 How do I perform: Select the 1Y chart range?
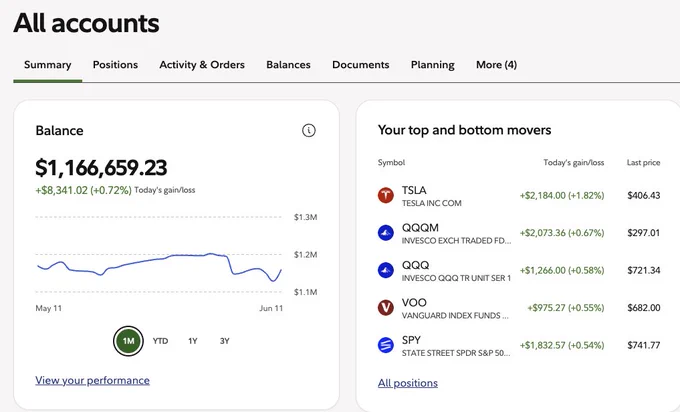click(x=193, y=341)
